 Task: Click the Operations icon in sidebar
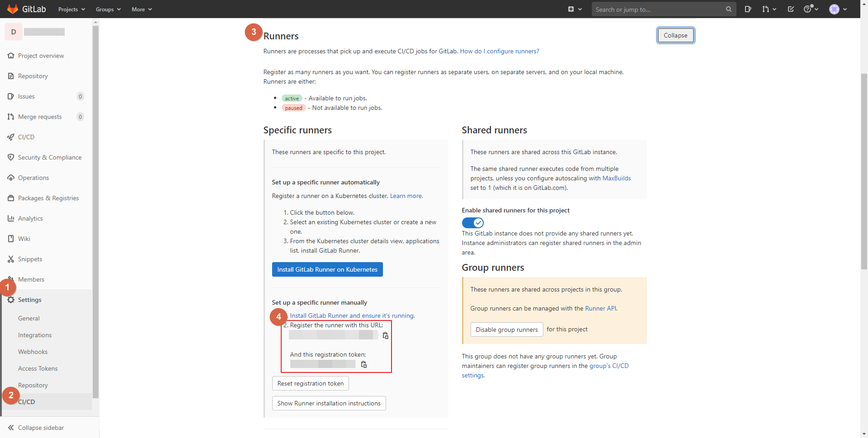(x=11, y=178)
